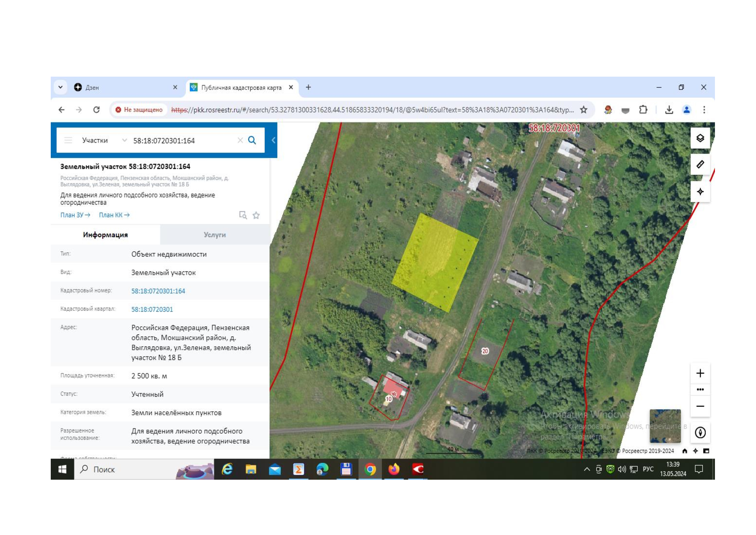Image resolution: width=756 pixels, height=535 pixels.
Task: Open the map layers panel
Action: [x=700, y=138]
